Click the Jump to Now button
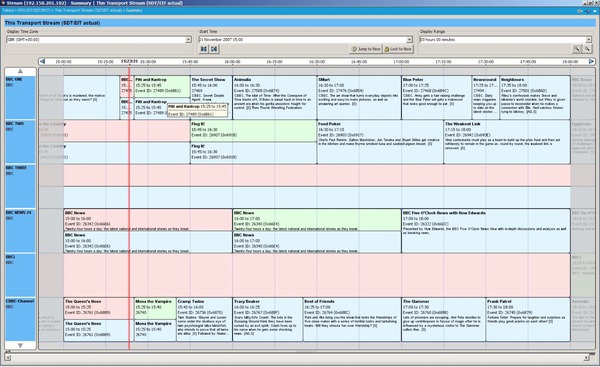 click(x=366, y=49)
